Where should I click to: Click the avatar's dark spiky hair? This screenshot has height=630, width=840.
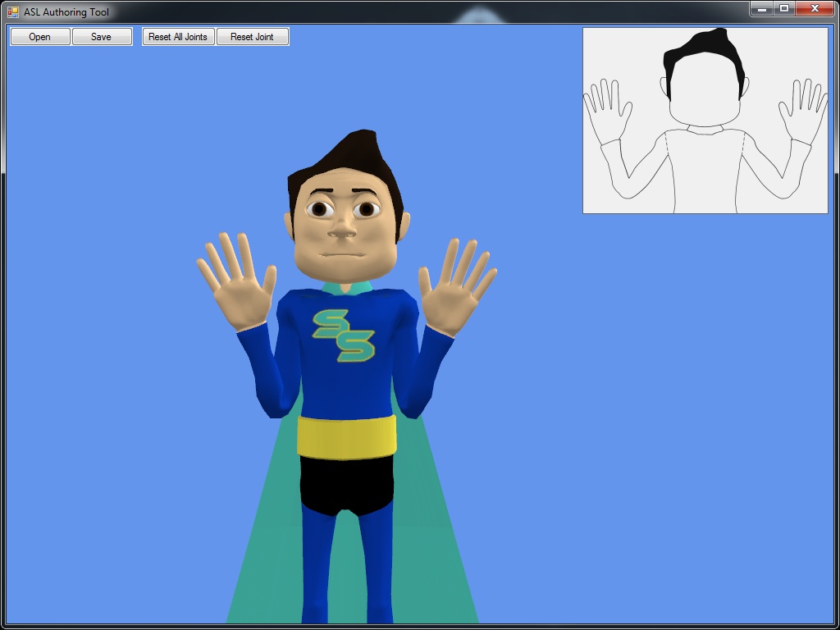pos(353,160)
